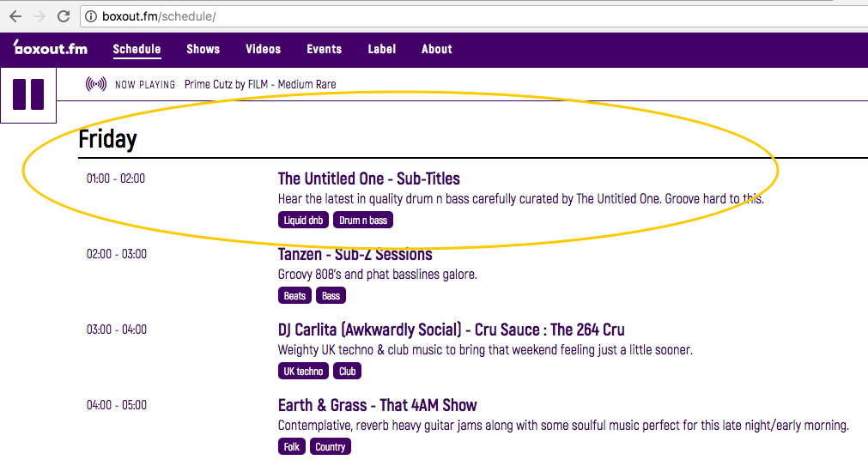Screen dimensions: 868x472
Task: Select the Beats genre tag
Action: click(x=294, y=295)
